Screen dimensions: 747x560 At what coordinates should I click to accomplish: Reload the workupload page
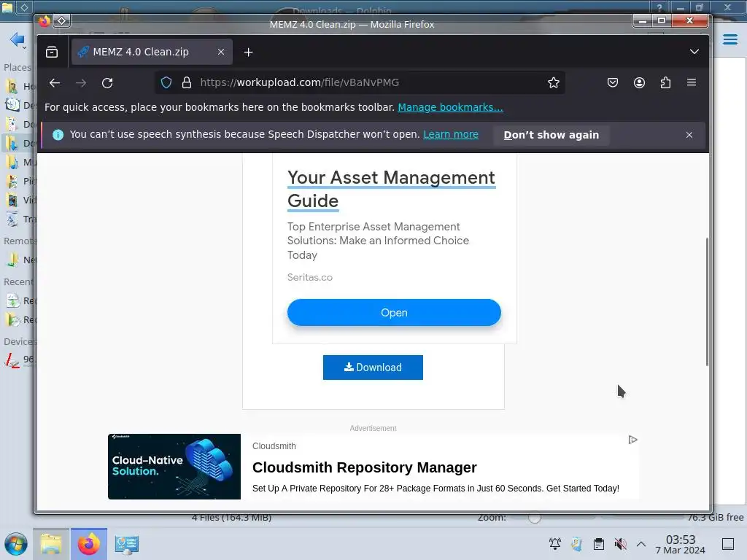pyautogui.click(x=107, y=83)
